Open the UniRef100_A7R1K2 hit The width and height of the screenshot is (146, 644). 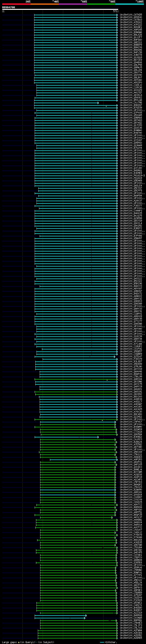point(131,22)
